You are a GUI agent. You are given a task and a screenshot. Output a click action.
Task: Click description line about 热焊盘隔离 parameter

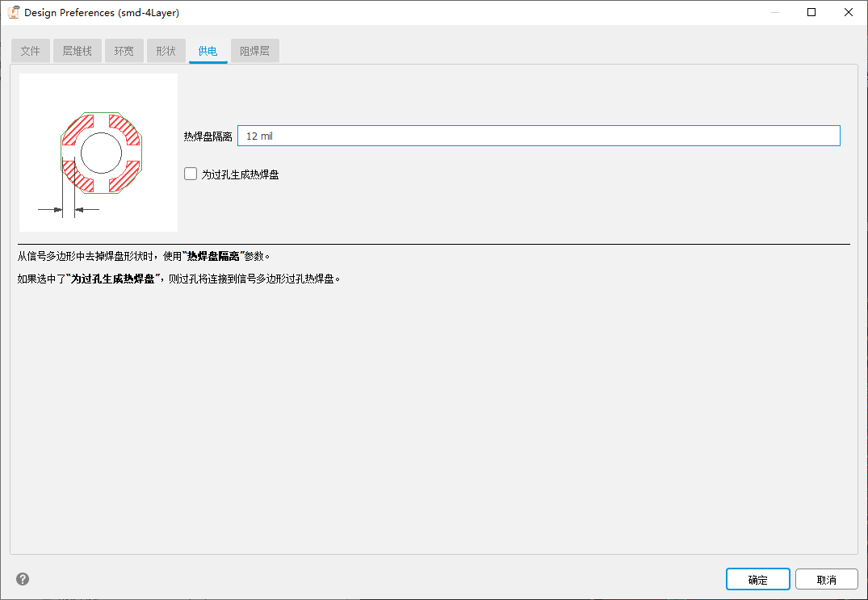point(144,256)
